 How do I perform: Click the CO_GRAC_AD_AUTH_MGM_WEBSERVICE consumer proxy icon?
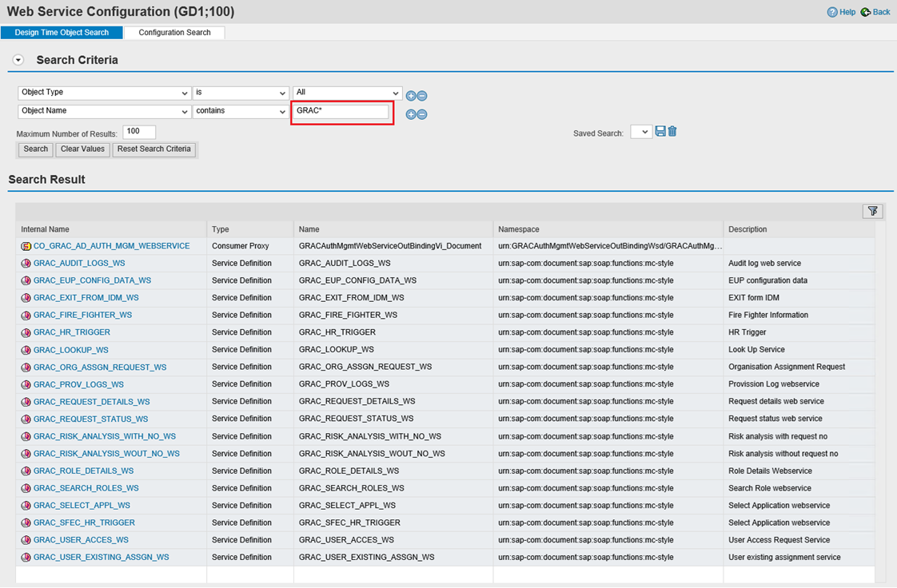(26, 246)
